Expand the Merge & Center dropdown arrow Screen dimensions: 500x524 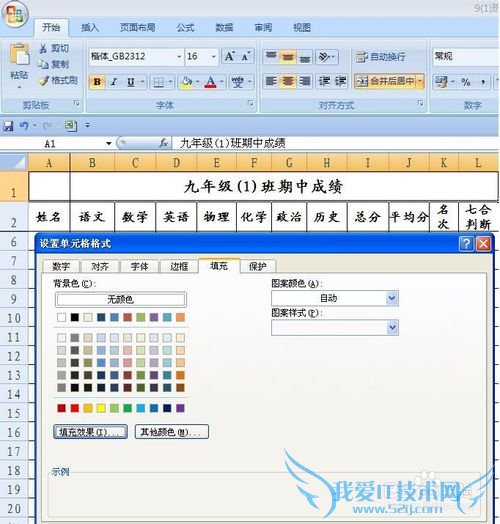point(420,81)
